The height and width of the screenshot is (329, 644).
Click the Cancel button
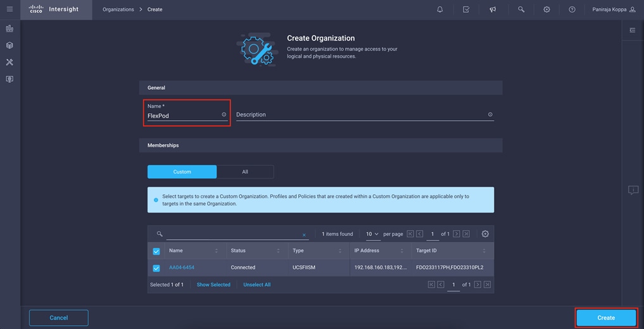click(x=59, y=318)
